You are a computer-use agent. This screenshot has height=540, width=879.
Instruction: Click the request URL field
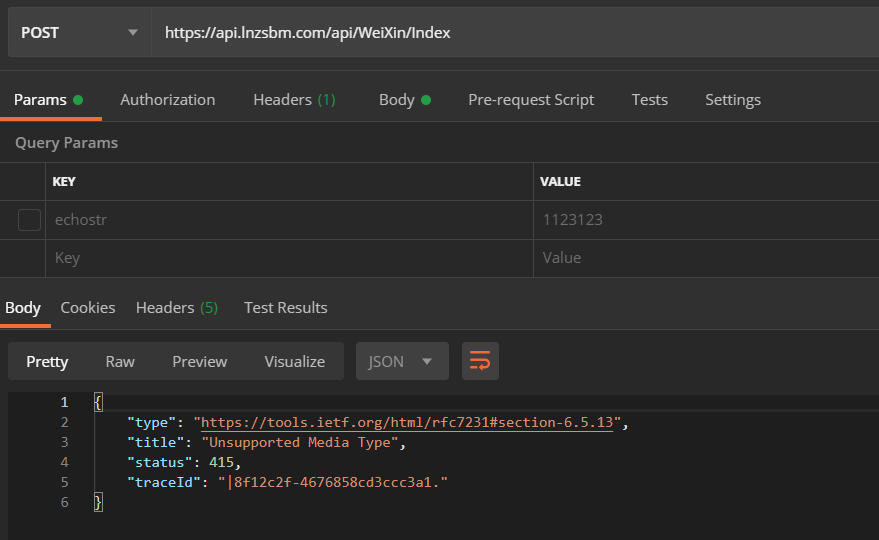[x=515, y=33]
